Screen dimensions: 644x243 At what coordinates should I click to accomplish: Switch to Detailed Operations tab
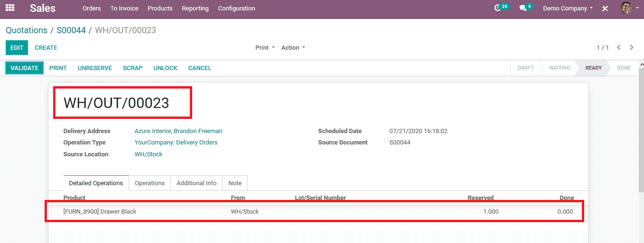96,183
